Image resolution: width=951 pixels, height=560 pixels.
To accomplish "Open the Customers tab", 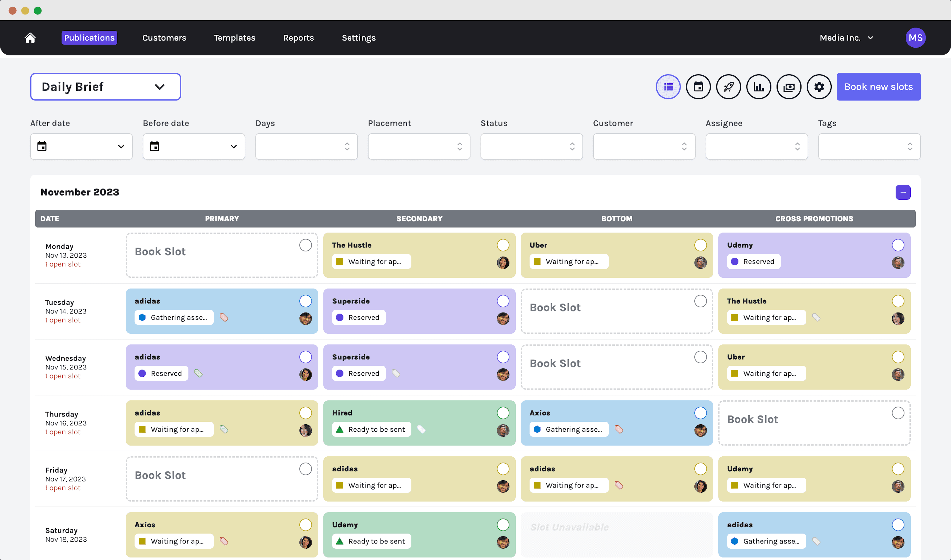I will (x=164, y=38).
